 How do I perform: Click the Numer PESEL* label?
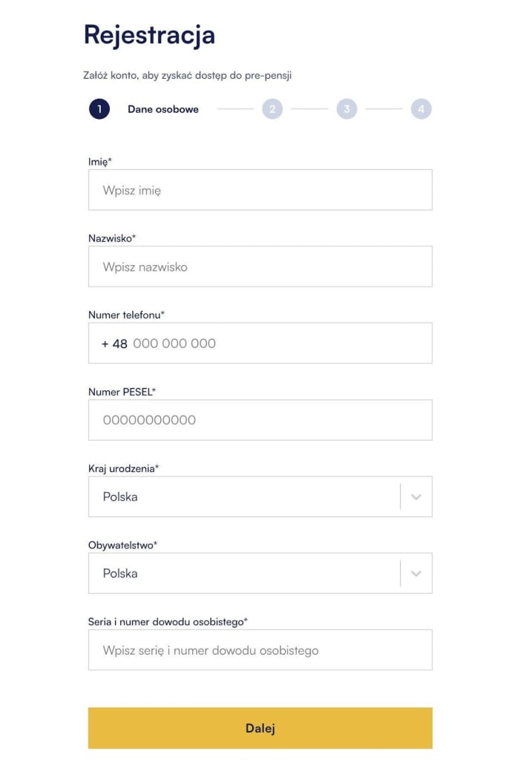coord(122,391)
